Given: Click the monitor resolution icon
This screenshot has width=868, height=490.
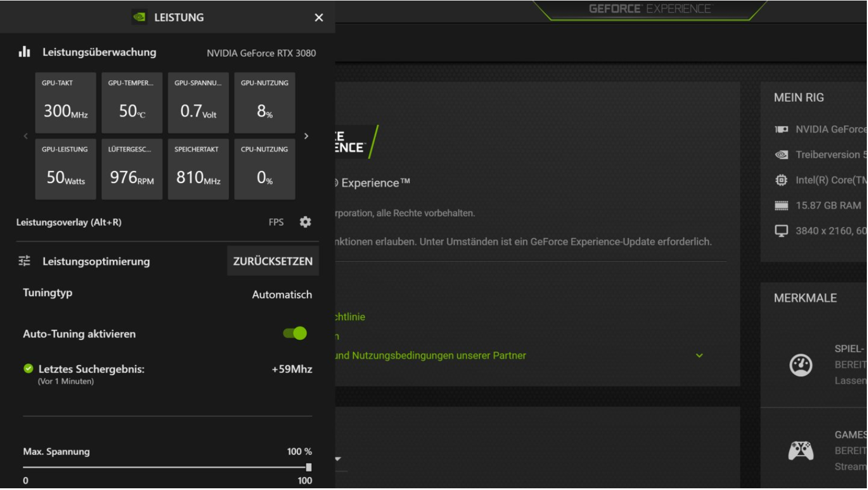Looking at the screenshot, I should (781, 230).
